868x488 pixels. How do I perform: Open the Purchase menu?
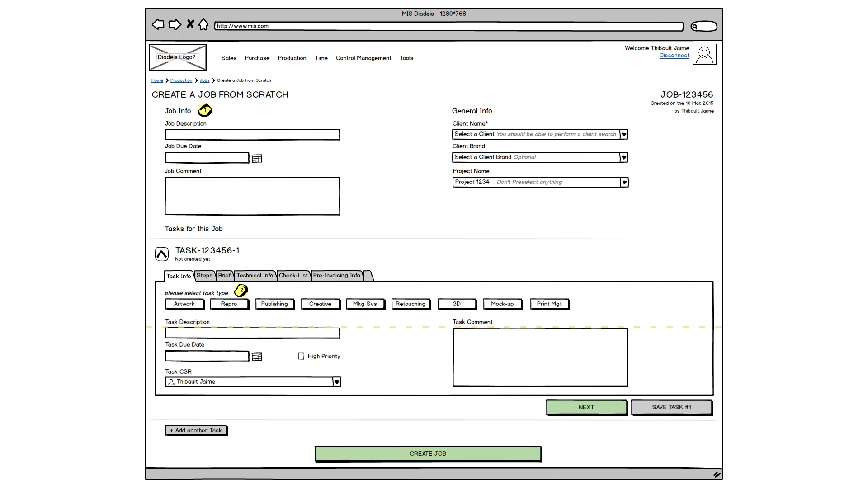coord(257,58)
